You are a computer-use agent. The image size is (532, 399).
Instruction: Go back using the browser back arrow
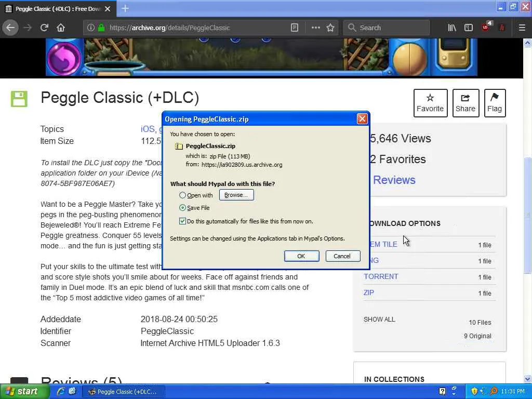click(x=10, y=28)
